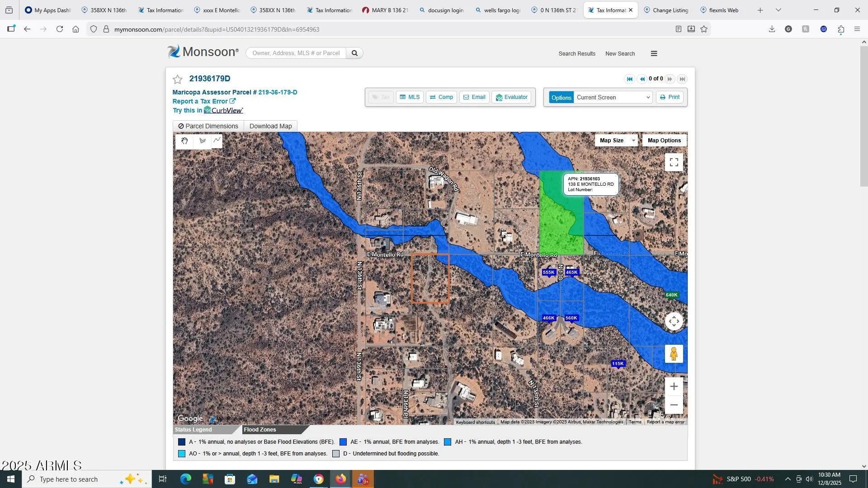Expand the Current Screen options dropdown
Image resolution: width=868 pixels, height=488 pixels.
613,98
